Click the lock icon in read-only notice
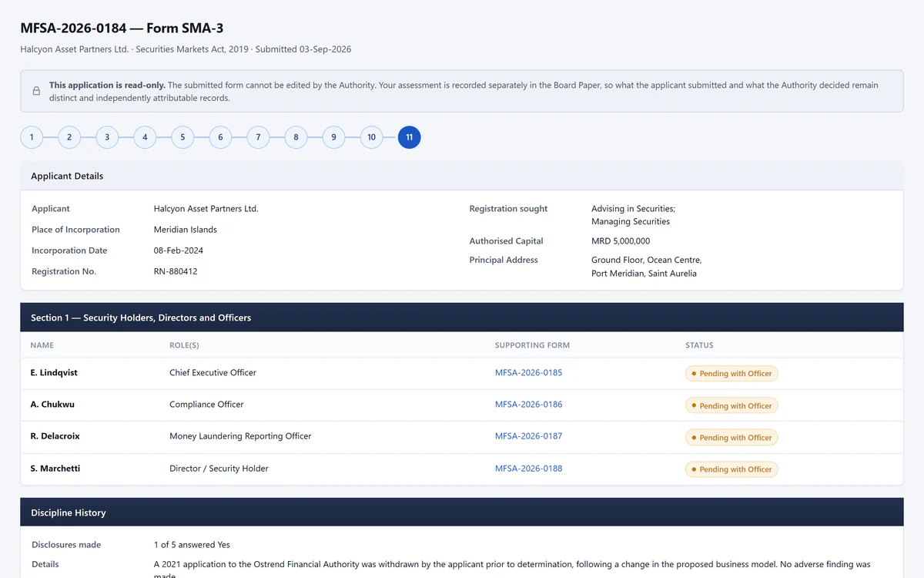This screenshot has width=924, height=578. [36, 91]
